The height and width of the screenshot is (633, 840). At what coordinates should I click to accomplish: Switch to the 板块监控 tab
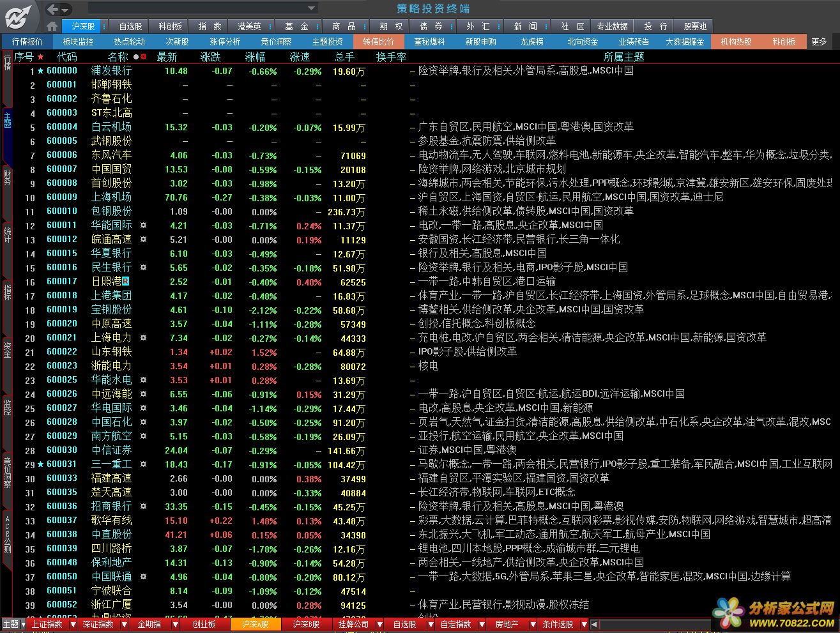point(78,42)
